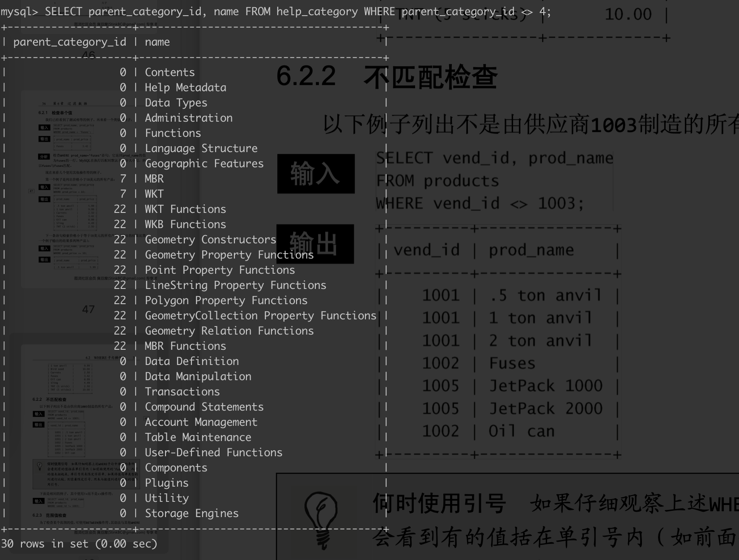This screenshot has height=560, width=739.
Task: Click the Components row
Action: pos(195,468)
